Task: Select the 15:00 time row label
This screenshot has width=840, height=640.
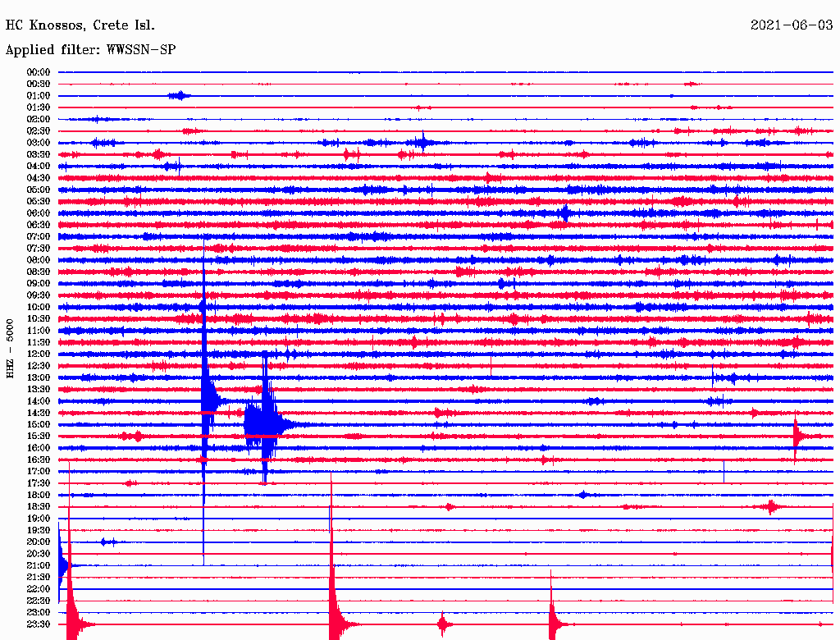Action: [x=39, y=424]
